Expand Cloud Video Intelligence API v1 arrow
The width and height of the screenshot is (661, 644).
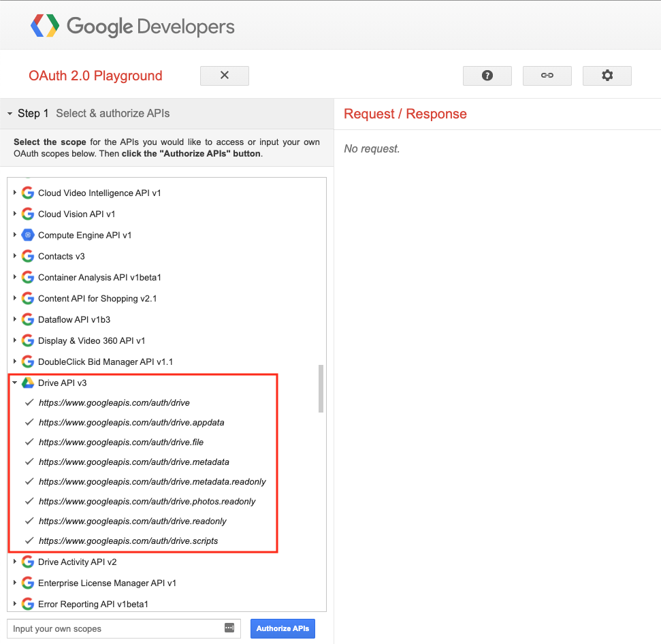(x=15, y=192)
